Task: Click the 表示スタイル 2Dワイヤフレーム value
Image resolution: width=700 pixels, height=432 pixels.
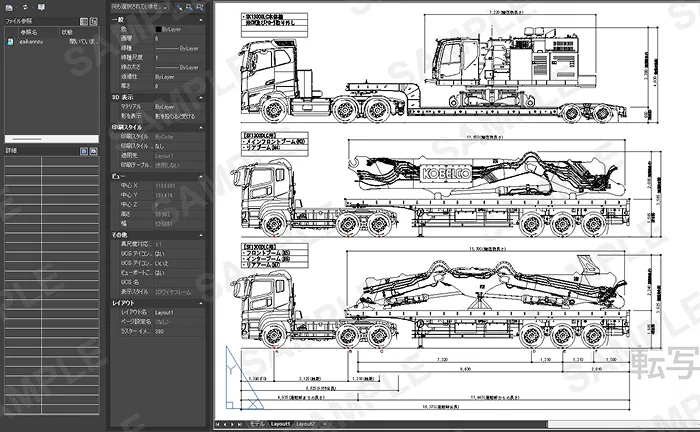Action: pyautogui.click(x=179, y=292)
